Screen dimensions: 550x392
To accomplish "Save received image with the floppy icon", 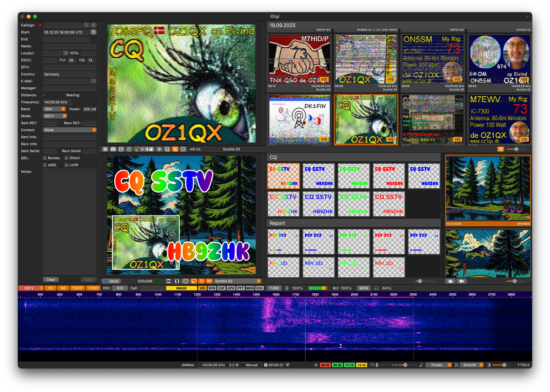I will 121,149.
